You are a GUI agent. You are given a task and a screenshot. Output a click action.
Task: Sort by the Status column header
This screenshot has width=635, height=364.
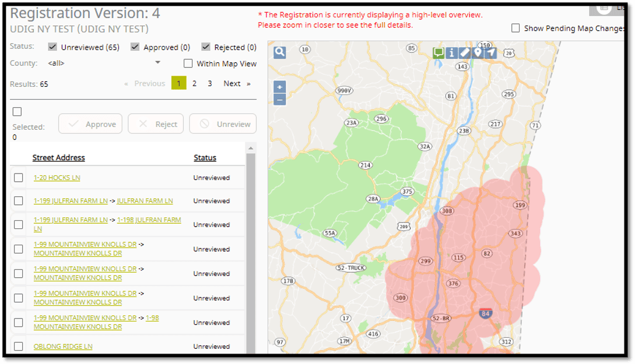(205, 158)
